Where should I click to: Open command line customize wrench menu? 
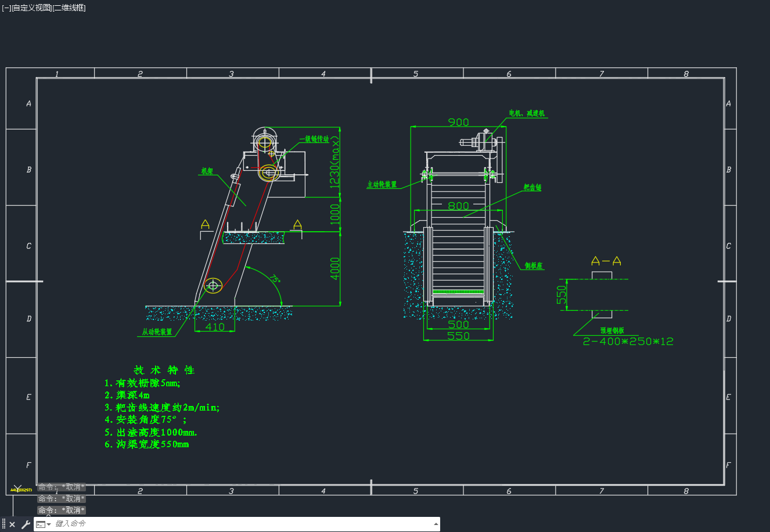(x=25, y=524)
